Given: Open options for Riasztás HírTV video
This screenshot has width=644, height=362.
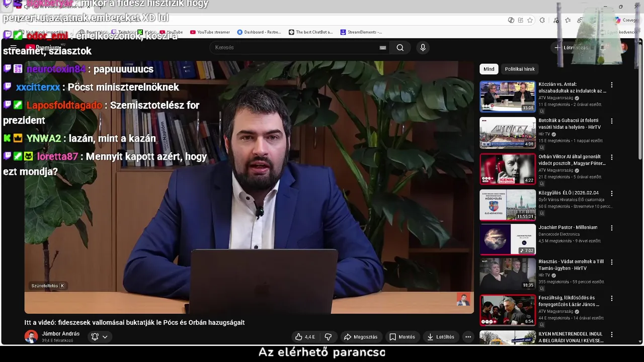Looking at the screenshot, I should 612,262.
